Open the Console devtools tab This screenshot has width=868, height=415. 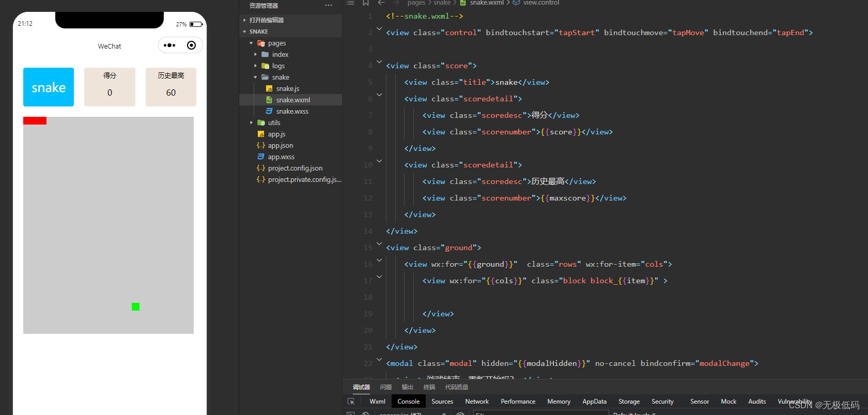(408, 402)
